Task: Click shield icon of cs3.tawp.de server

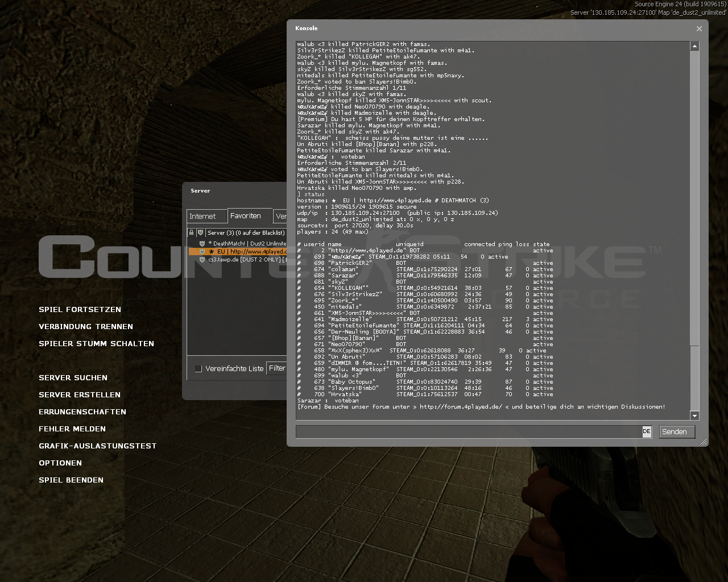Action: tap(202, 259)
